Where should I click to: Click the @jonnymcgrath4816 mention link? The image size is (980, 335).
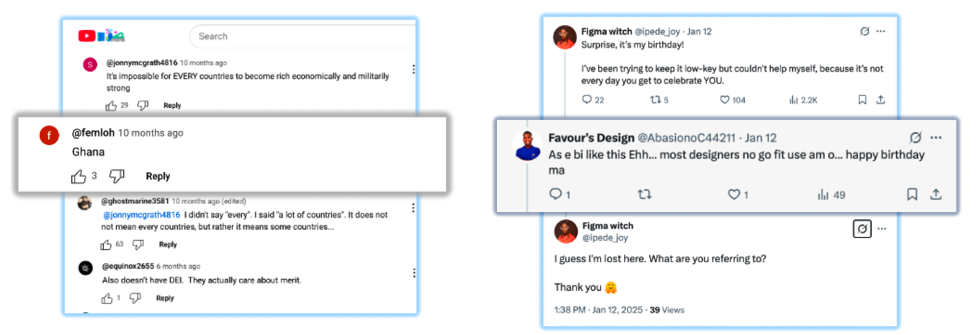pos(141,215)
